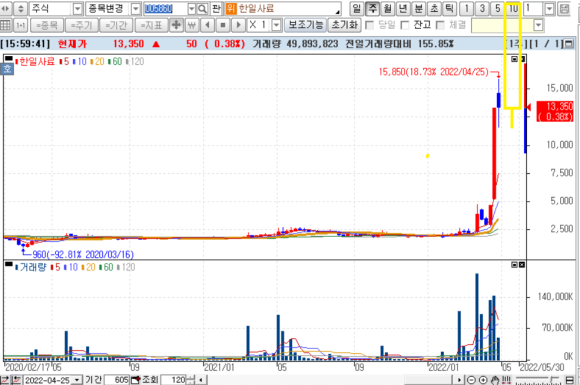Click the calendar icon beside 조회
The height and width of the screenshot is (385, 580).
click(x=136, y=380)
